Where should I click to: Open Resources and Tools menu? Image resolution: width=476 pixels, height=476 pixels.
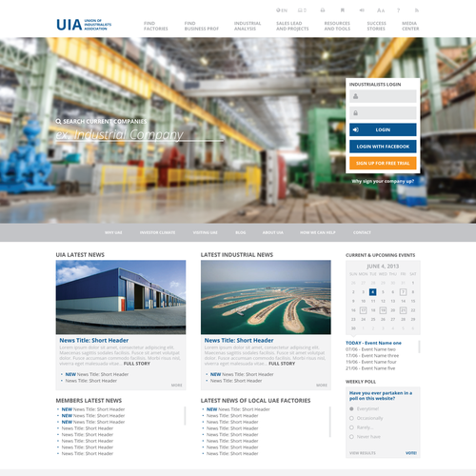[337, 26]
